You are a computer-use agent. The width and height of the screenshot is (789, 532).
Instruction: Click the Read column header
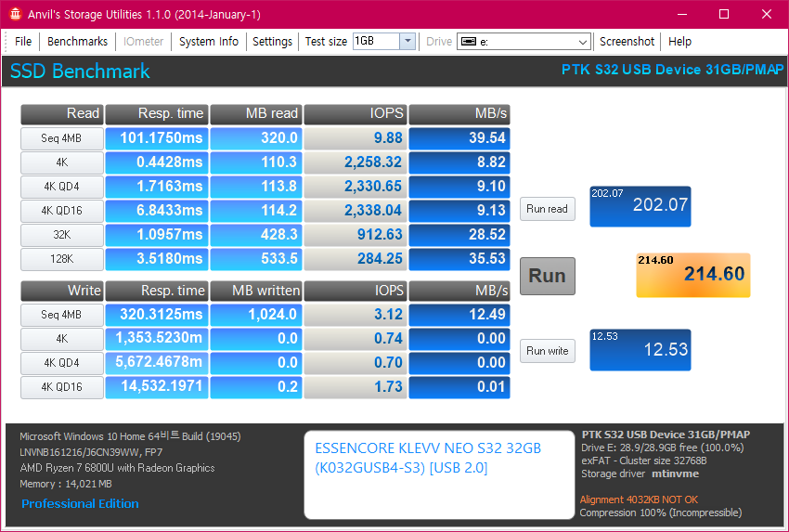pos(62,114)
